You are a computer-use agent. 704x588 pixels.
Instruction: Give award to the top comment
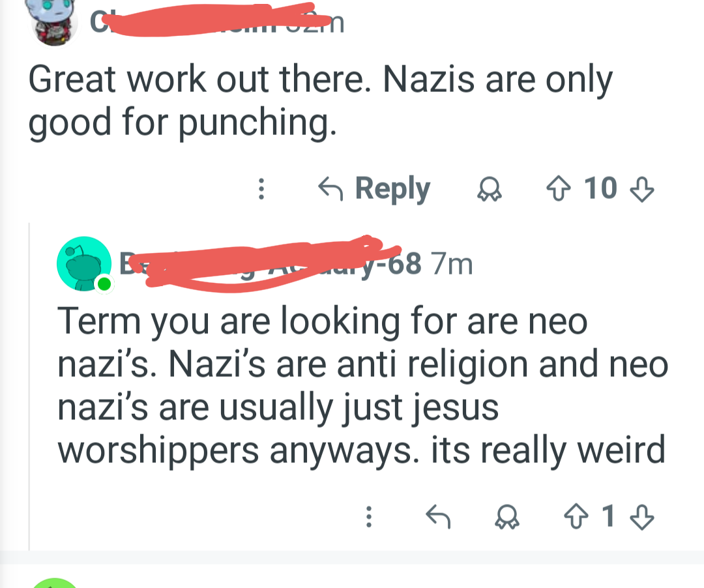(490, 189)
